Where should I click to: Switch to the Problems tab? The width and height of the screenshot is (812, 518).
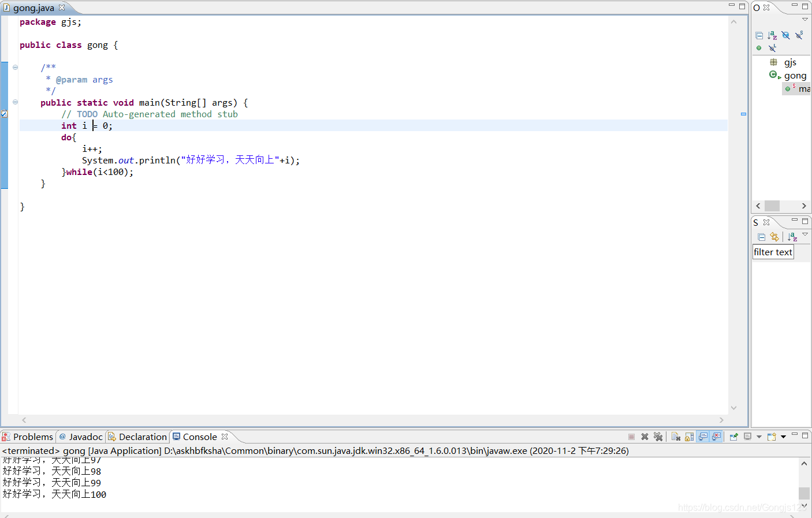click(x=28, y=437)
